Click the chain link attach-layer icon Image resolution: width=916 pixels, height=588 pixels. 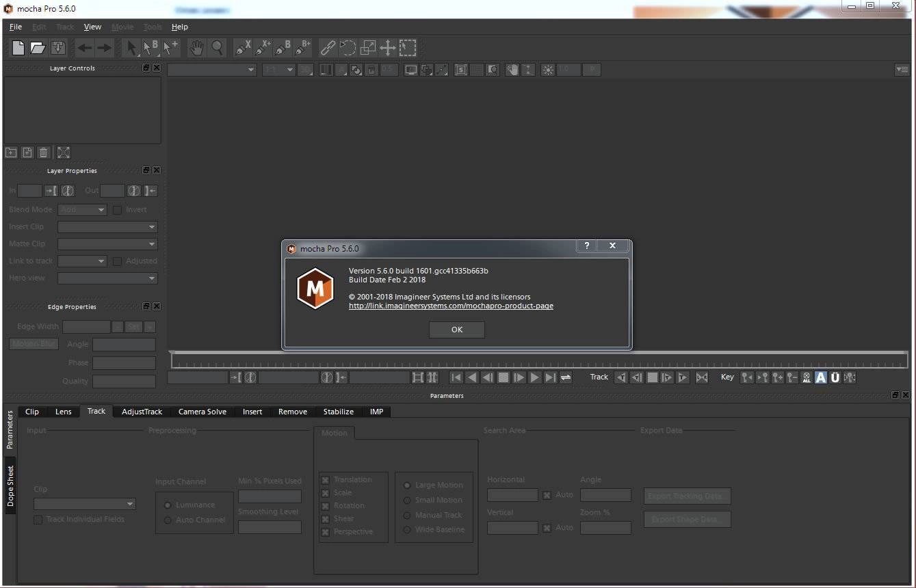tap(329, 48)
